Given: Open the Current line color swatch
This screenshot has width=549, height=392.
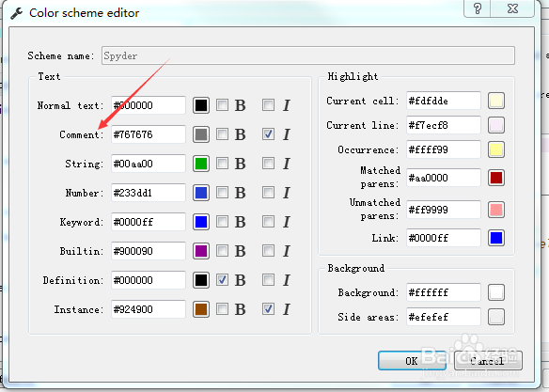Looking at the screenshot, I should (x=496, y=125).
